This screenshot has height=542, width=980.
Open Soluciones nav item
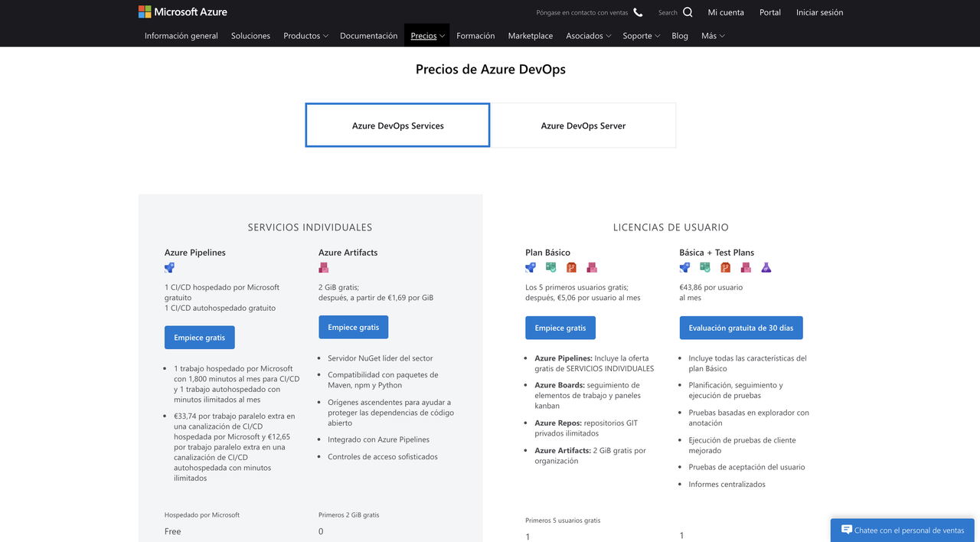250,36
